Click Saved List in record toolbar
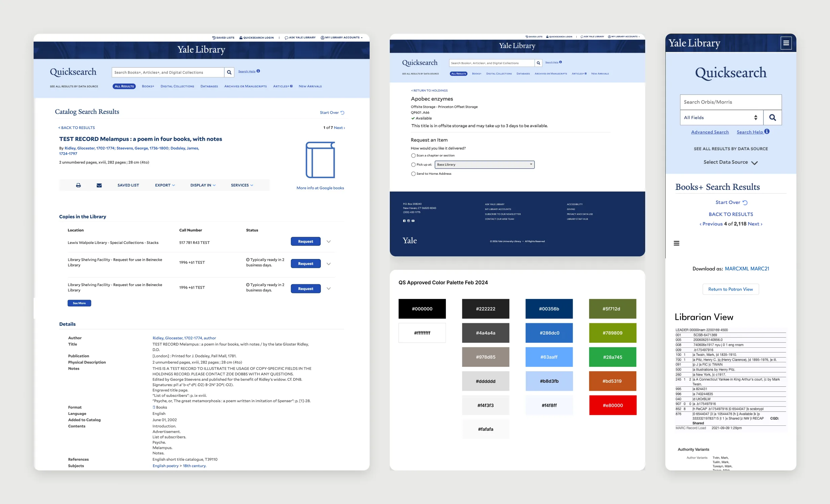The height and width of the screenshot is (504, 830). pos(128,185)
